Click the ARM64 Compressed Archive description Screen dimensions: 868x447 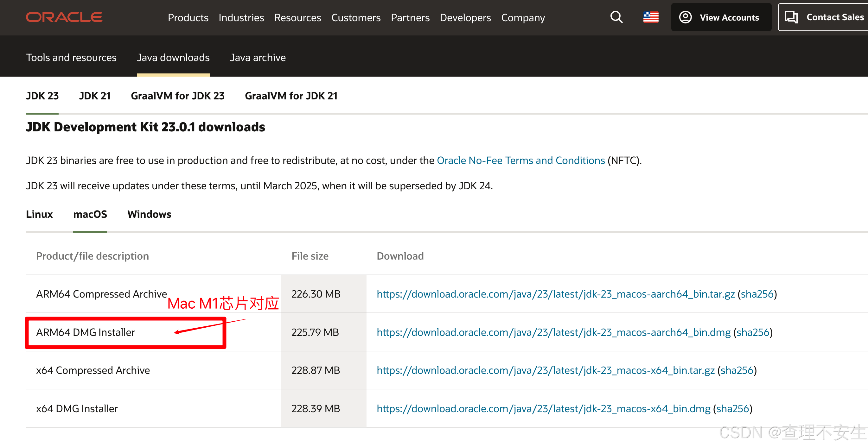[x=101, y=294]
